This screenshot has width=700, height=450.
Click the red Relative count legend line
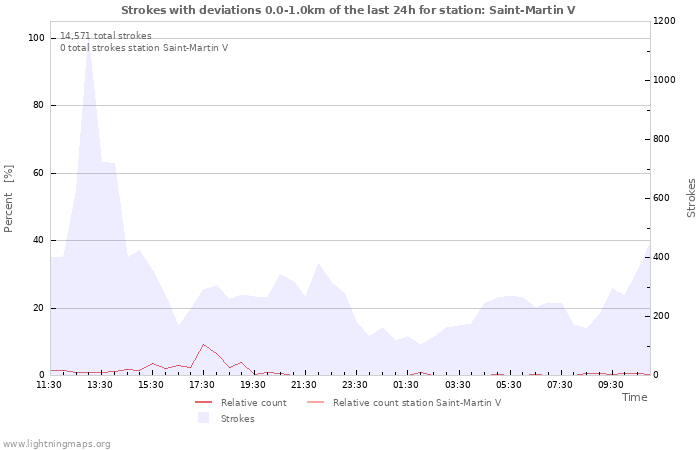point(204,403)
